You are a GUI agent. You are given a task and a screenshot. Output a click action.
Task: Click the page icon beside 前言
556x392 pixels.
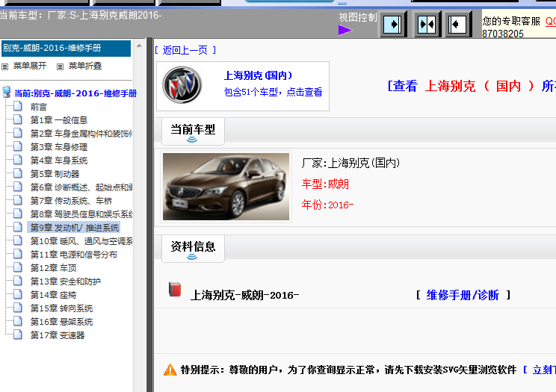[x=18, y=106]
